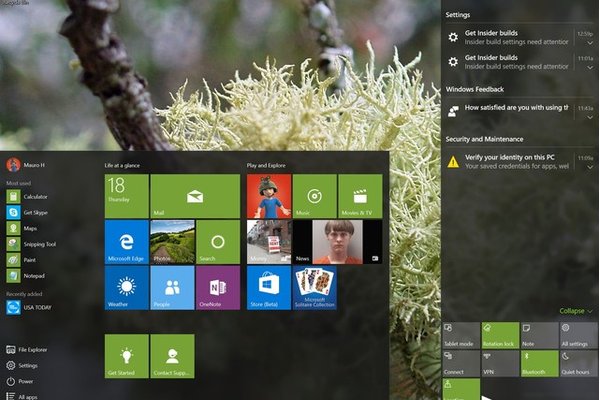Click the Settings header in Action Center

coord(458,15)
